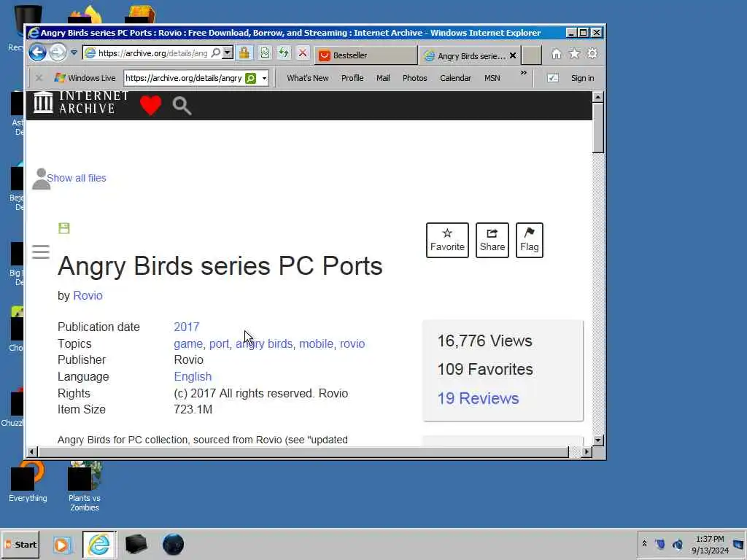Click the 2017 publication date link

186,327
